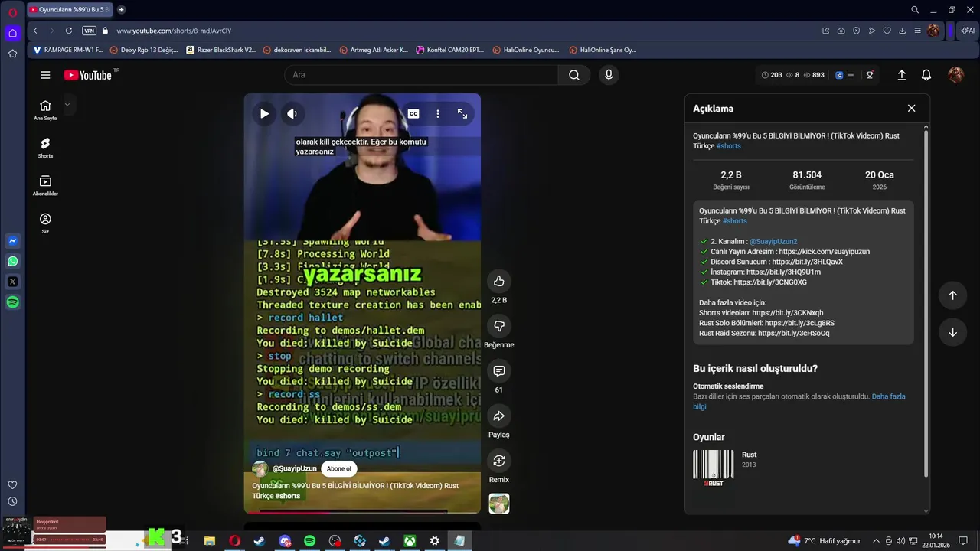Viewport: 980px width, 551px height.
Task: Open the YouTube account avatar menu
Action: 955,75
